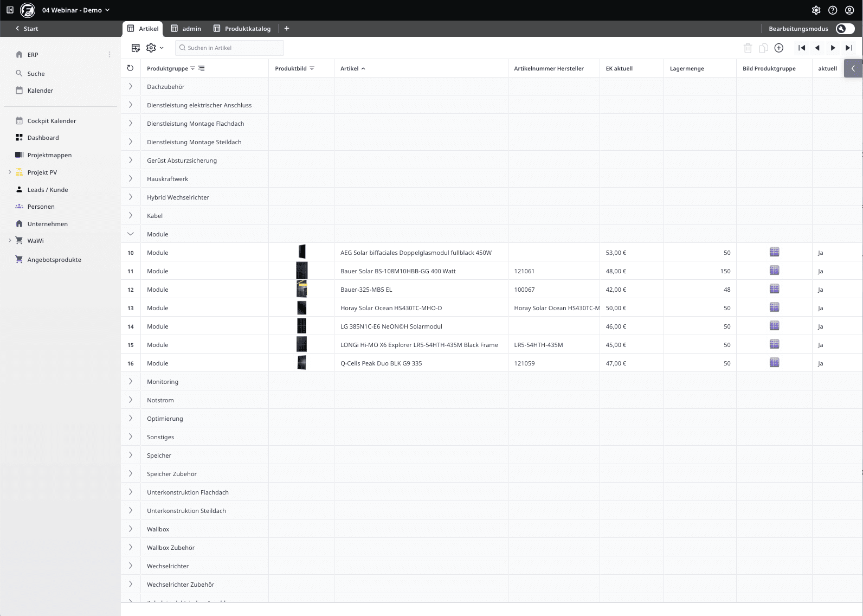The height and width of the screenshot is (616, 863).
Task: Go back to Start
Action: pos(27,29)
